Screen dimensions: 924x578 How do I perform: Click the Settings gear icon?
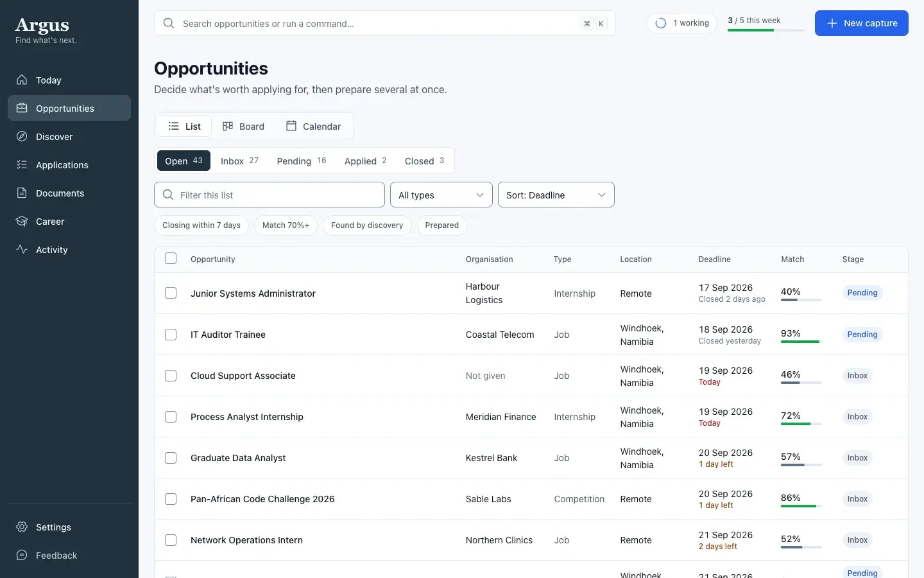point(22,527)
